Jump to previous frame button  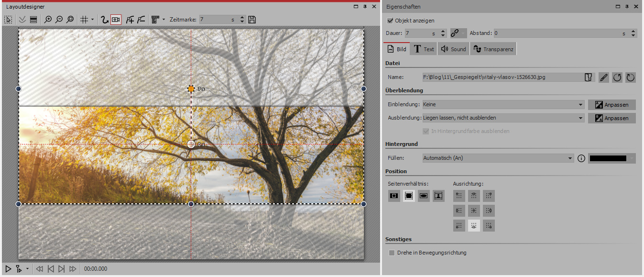(51, 269)
